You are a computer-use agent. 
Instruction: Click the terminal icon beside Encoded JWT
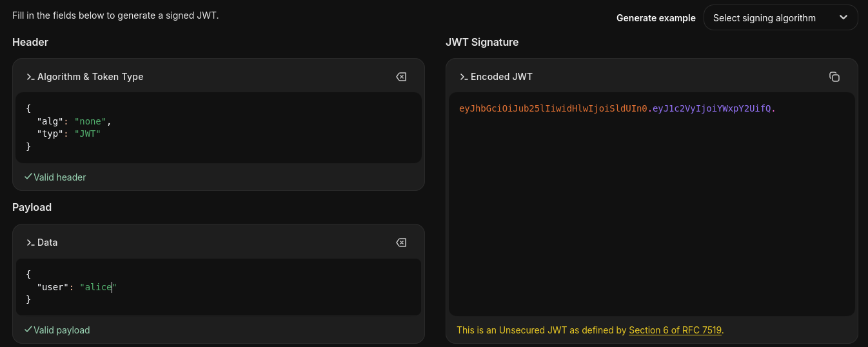(x=464, y=77)
